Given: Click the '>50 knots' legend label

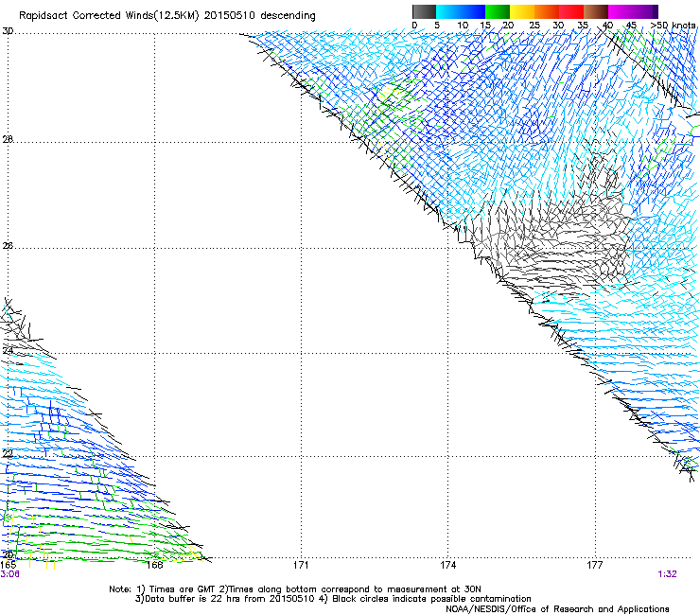Looking at the screenshot, I should [673, 26].
